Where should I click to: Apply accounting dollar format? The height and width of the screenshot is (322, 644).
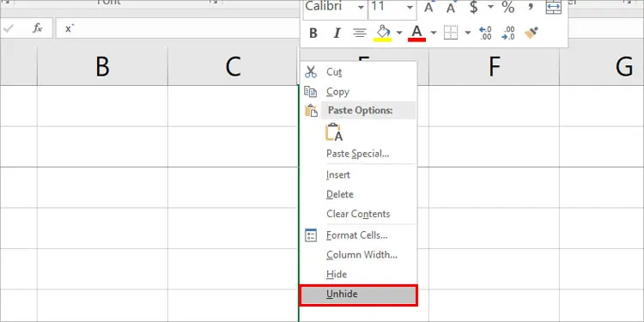point(473,7)
